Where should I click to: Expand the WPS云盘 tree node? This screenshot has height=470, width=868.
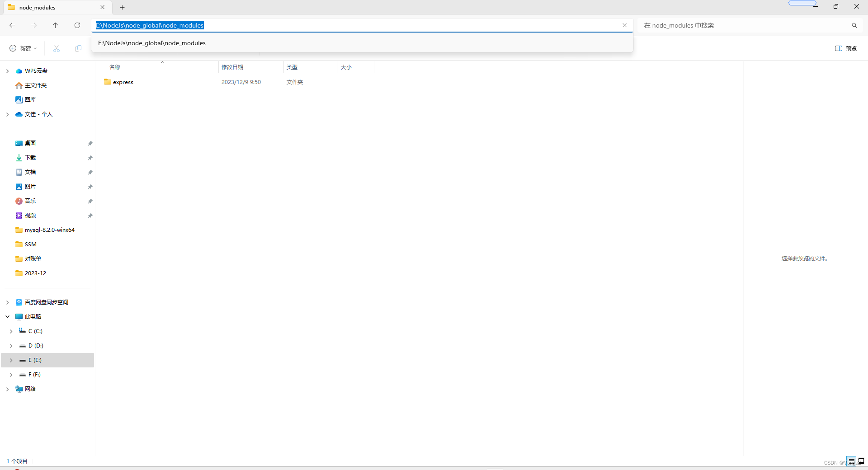(x=7, y=71)
